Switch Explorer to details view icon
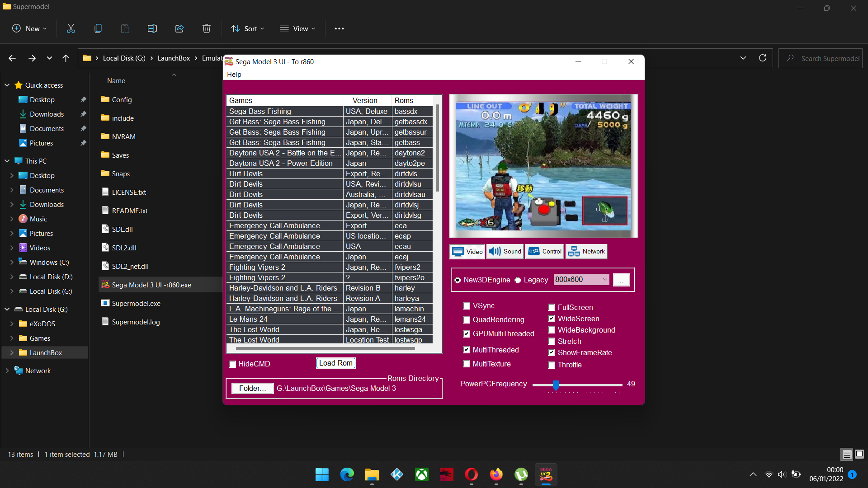The width and height of the screenshot is (868, 488). (847, 455)
